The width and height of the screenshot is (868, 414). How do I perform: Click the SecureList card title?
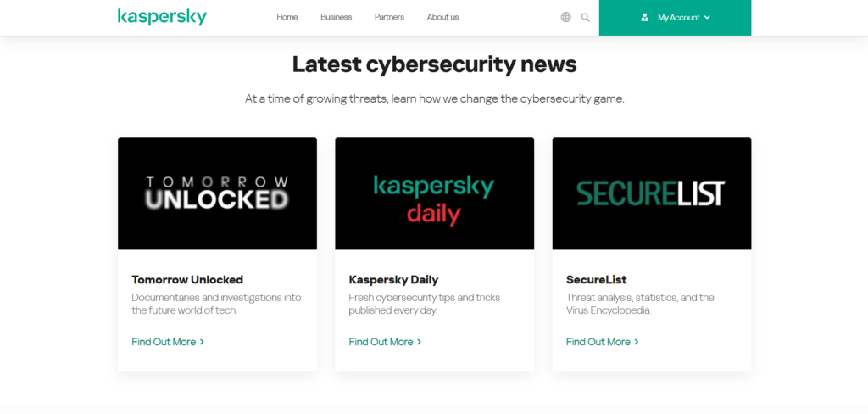(596, 280)
